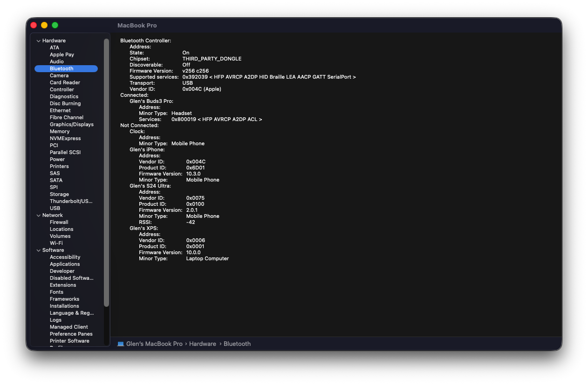588x385 pixels.
Task: Choose Controller under Hardware
Action: [62, 89]
